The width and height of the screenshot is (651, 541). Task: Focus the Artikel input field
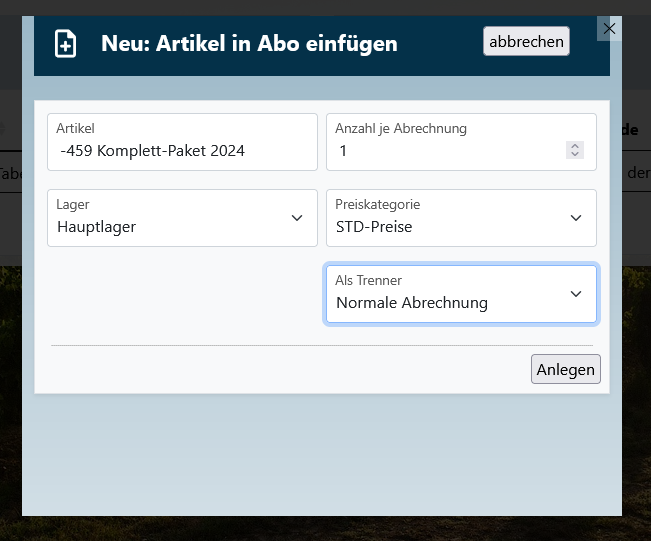pyautogui.click(x=182, y=151)
